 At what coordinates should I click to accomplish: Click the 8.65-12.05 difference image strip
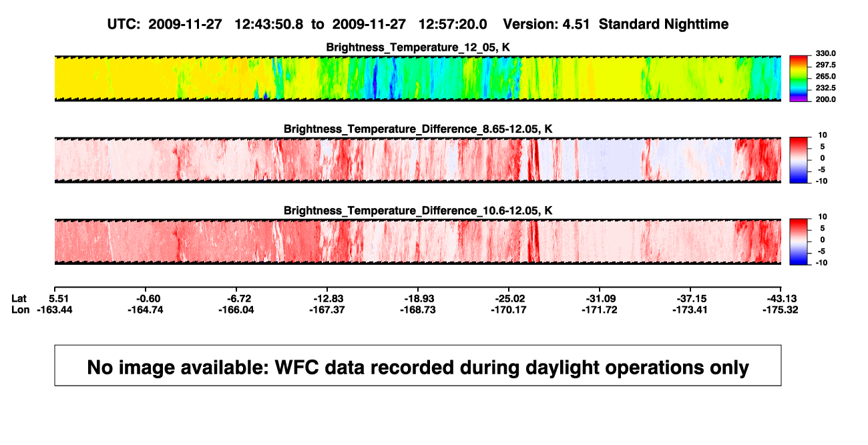tap(418, 160)
